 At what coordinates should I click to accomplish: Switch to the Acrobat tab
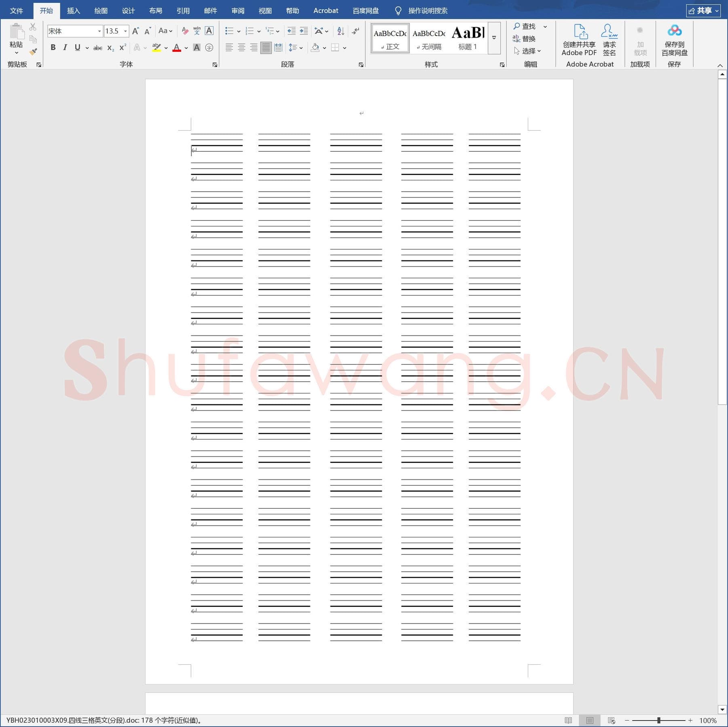coord(326,11)
